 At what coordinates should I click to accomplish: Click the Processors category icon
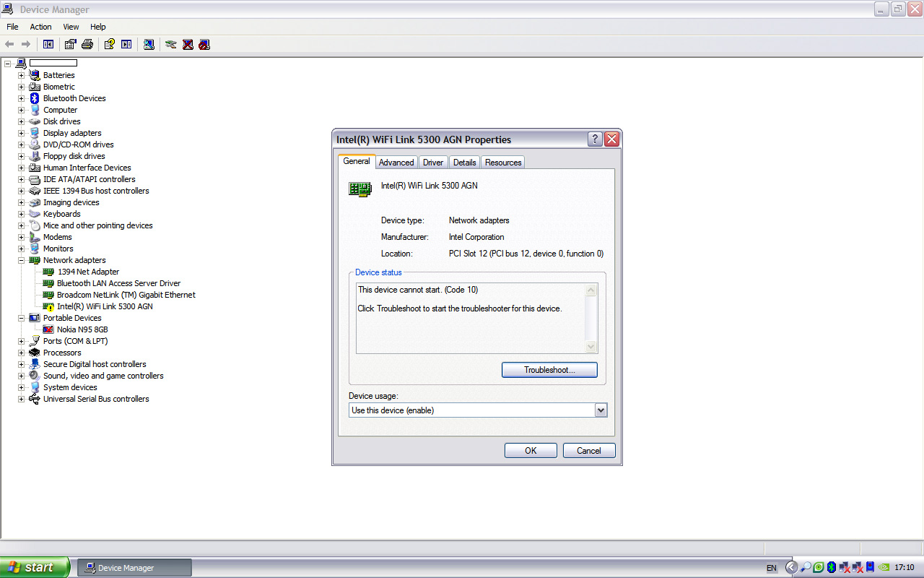tap(35, 353)
